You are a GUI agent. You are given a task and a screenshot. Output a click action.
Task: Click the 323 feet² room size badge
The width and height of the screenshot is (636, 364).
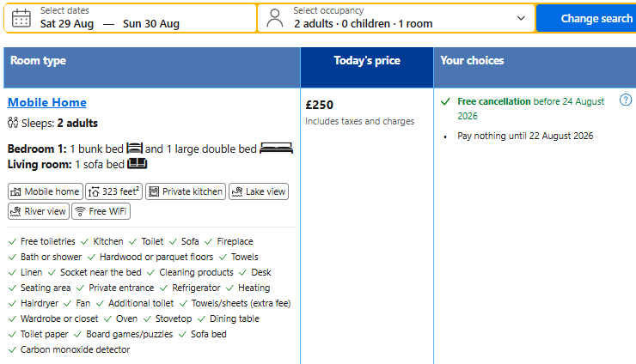click(x=114, y=191)
